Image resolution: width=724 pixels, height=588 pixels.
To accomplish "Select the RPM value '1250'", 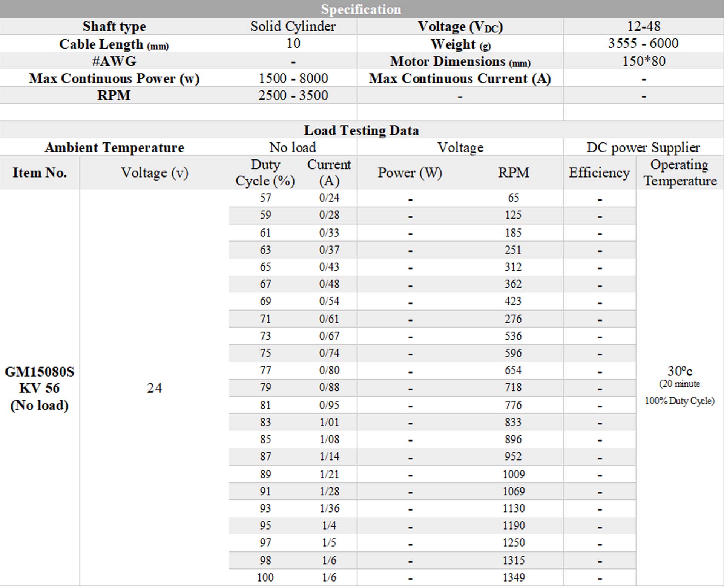I will pos(514,542).
